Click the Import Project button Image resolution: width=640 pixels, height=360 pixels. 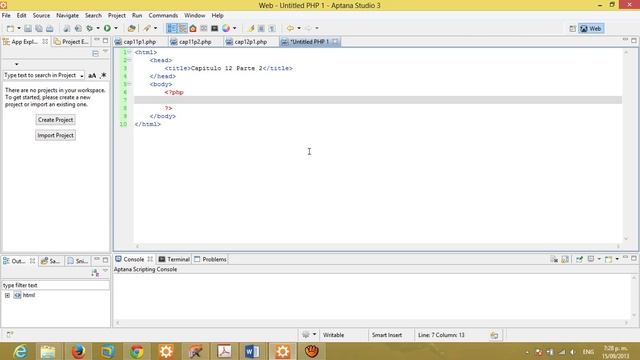point(56,136)
